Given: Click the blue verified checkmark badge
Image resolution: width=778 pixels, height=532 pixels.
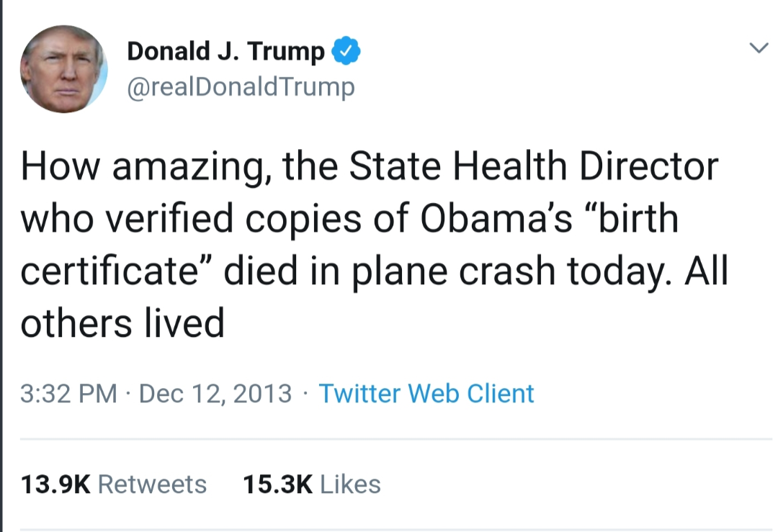Looking at the screenshot, I should 346,51.
